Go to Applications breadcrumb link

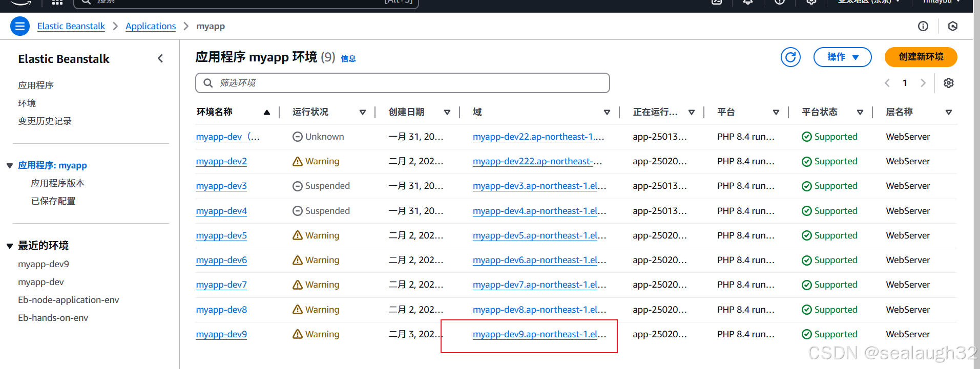(151, 26)
